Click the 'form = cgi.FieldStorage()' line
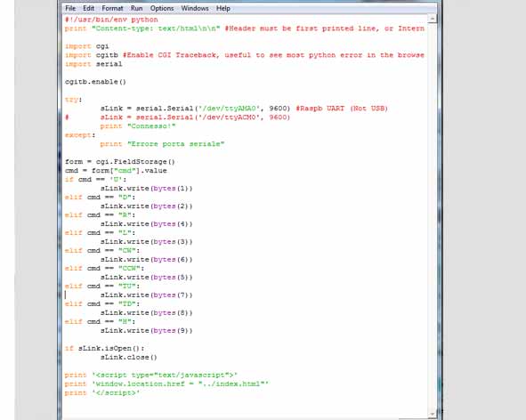Screen dimensions: 526x420 pos(120,162)
